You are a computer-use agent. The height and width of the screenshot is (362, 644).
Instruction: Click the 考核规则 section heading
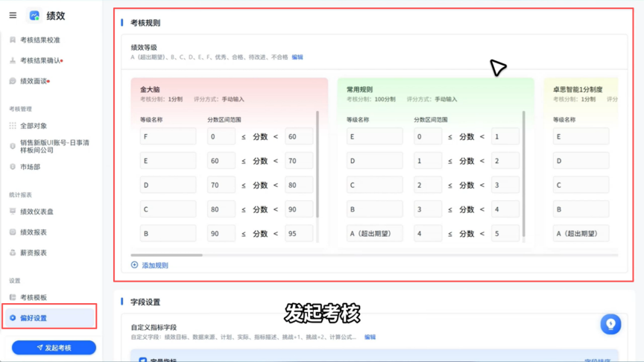coord(145,23)
